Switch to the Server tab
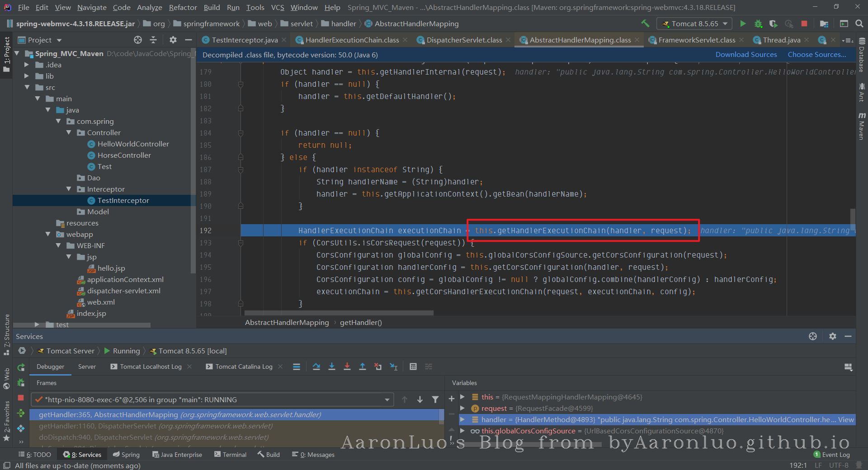868x470 pixels. click(x=87, y=367)
